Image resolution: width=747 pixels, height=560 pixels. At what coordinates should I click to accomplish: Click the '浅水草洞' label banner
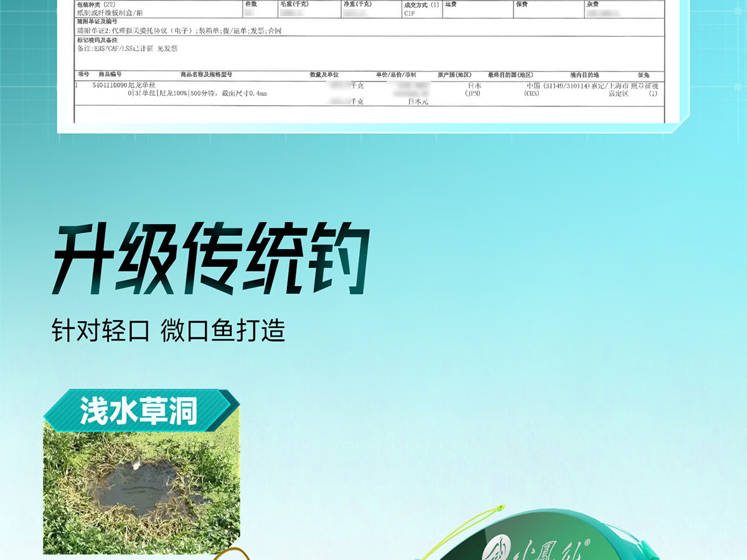pyautogui.click(x=141, y=411)
